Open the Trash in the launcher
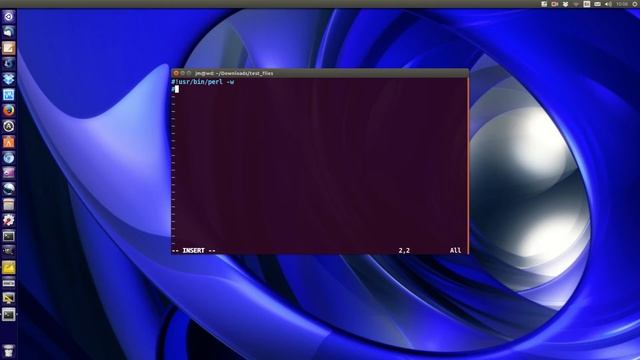Screen dimensions: 640x360 [x=9, y=351]
